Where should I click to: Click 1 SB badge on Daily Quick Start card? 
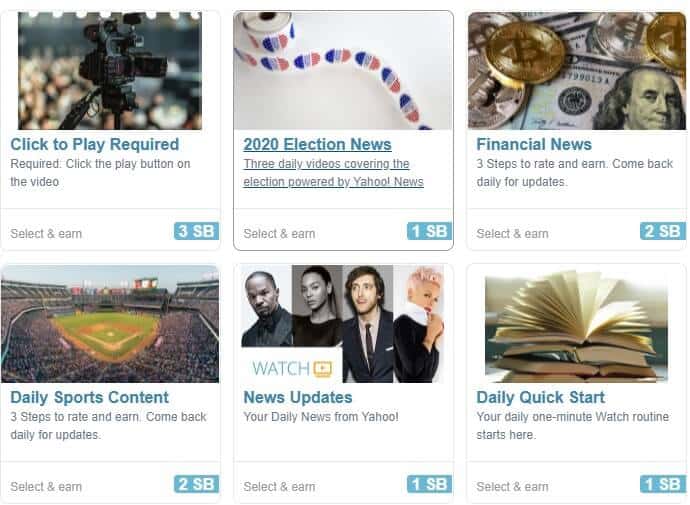[662, 484]
